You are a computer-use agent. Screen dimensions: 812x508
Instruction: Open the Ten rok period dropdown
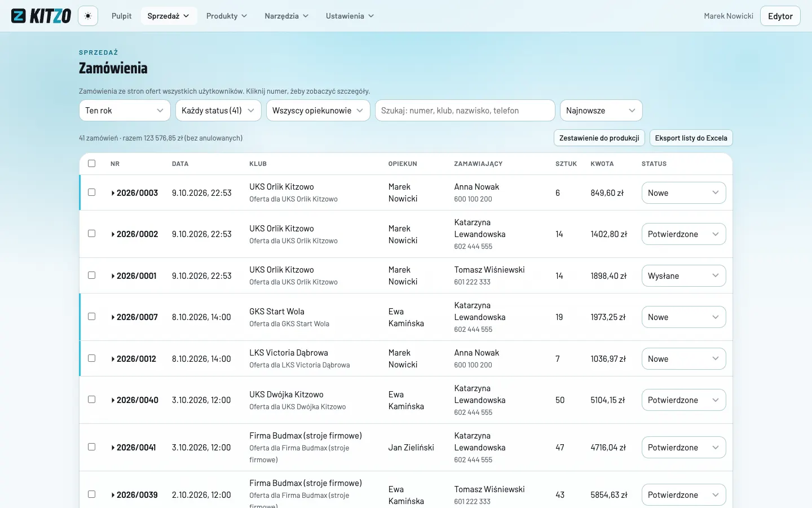[125, 111]
